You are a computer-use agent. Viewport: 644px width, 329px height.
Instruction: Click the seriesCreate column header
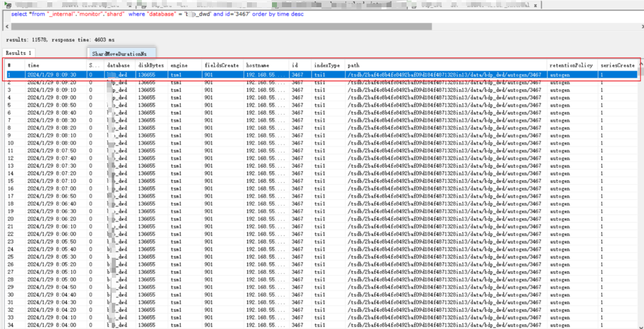618,65
